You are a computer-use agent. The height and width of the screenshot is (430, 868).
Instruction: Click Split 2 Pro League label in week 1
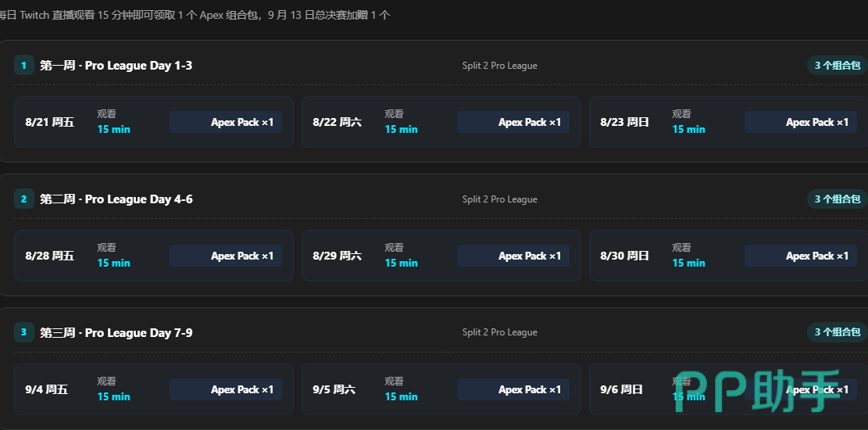500,66
